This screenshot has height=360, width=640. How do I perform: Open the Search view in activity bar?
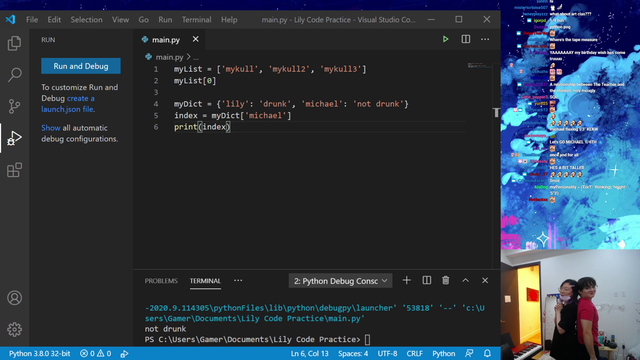[x=14, y=74]
